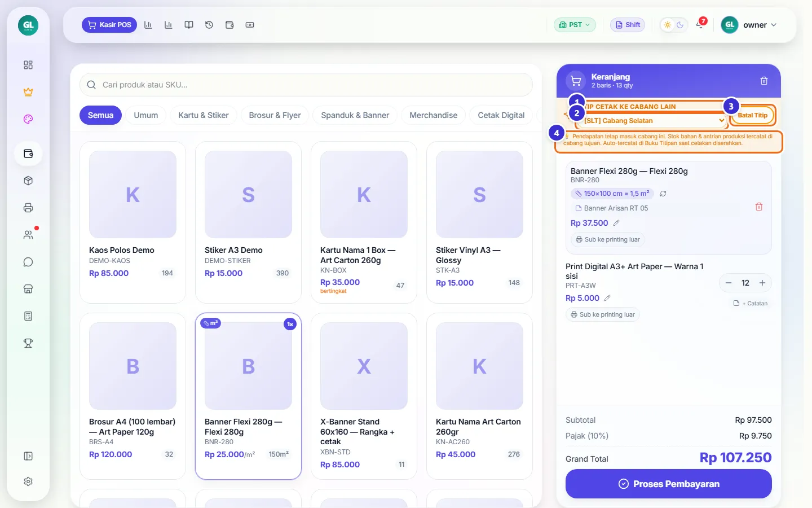This screenshot has width=812, height=508.
Task: Open the Shift button
Action: [628, 25]
